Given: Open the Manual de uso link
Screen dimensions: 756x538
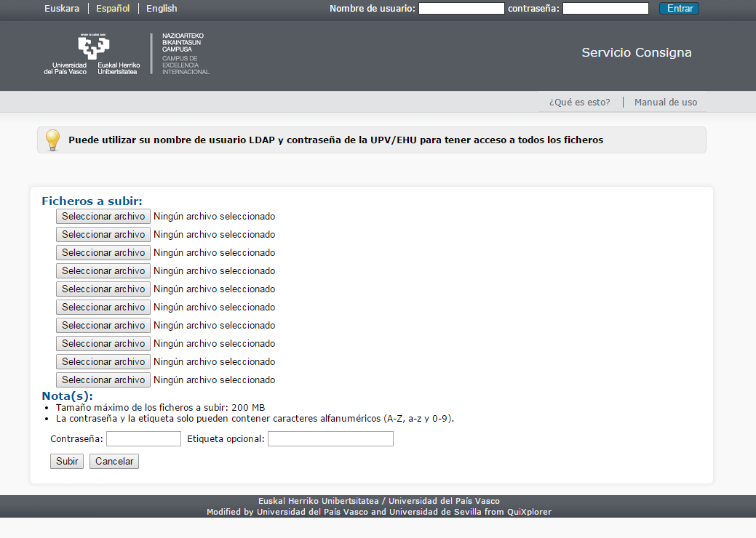Looking at the screenshot, I should click(x=666, y=103).
